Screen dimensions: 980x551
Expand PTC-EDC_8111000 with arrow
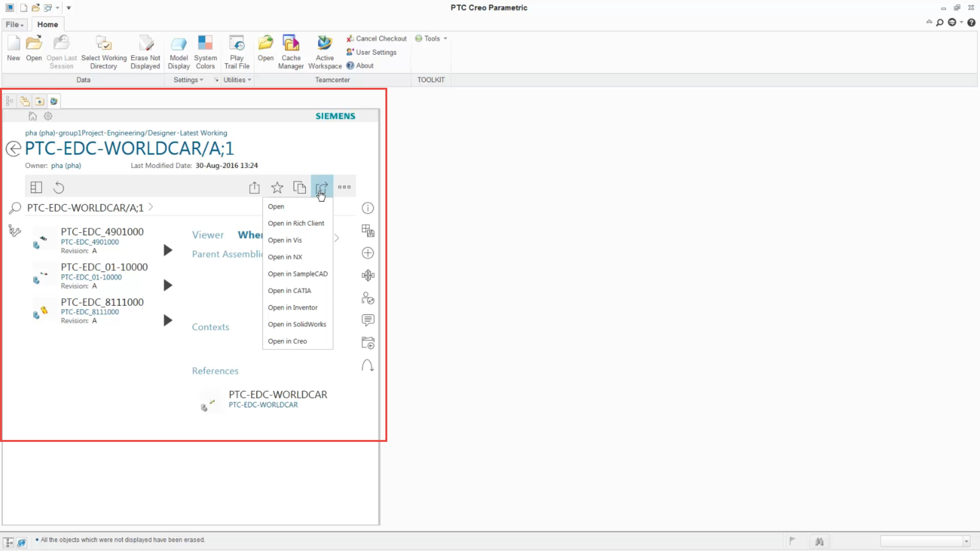click(168, 320)
